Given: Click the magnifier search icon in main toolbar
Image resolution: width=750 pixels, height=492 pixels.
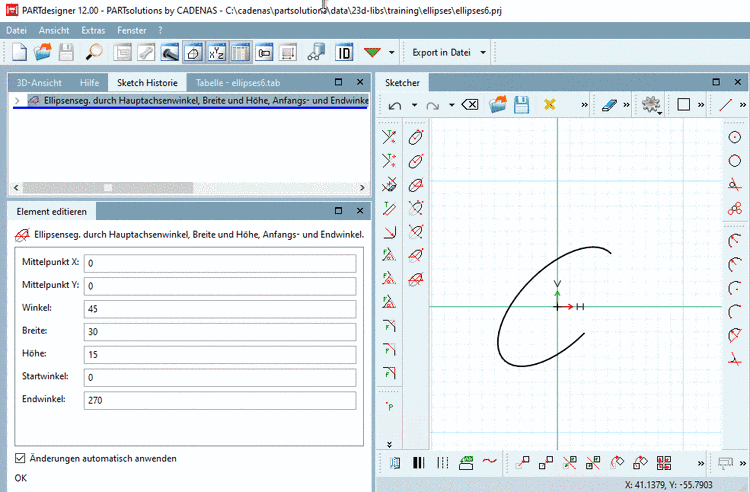Looking at the screenshot, I should [x=93, y=51].
